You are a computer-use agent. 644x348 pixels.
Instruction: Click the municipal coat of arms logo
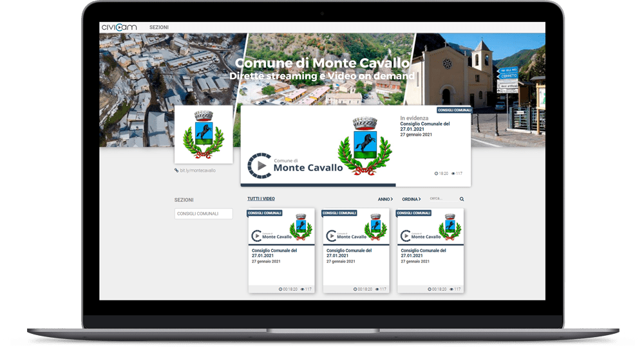[204, 134]
